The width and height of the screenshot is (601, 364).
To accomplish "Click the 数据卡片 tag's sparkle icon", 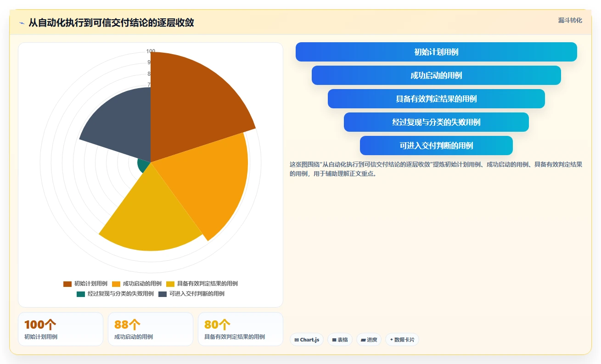I will point(391,340).
